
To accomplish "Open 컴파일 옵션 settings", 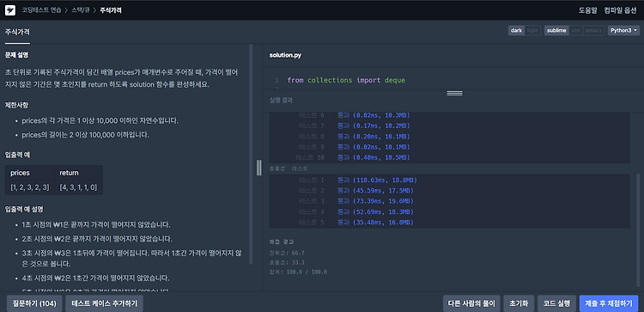I will coord(620,10).
